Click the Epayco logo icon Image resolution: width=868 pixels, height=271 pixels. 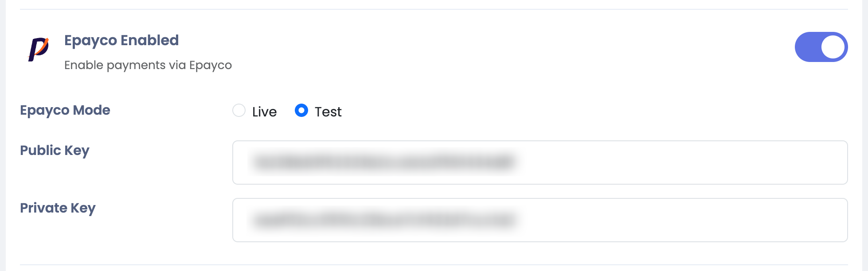pos(39,49)
